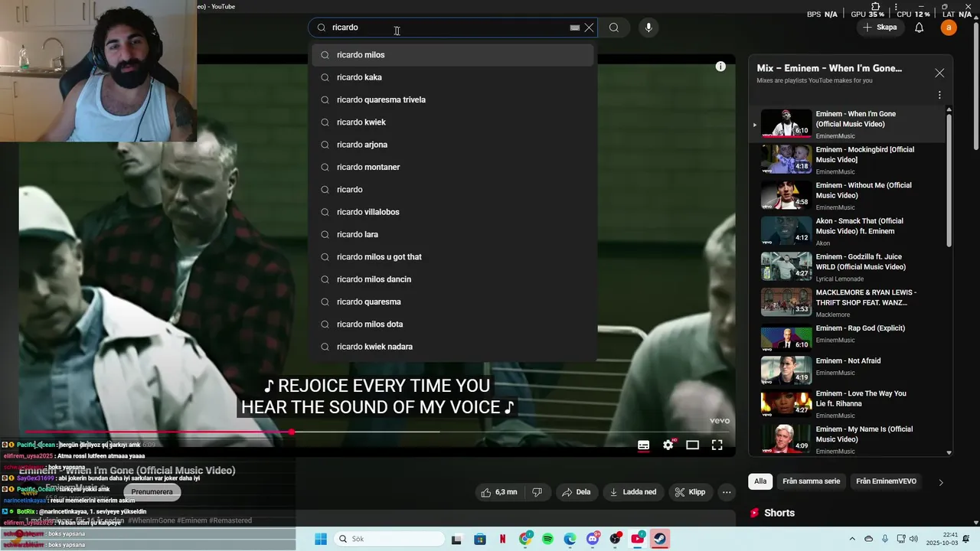Image resolution: width=980 pixels, height=551 pixels.
Task: Click the Prenumerera subscribe button
Action: tap(152, 492)
